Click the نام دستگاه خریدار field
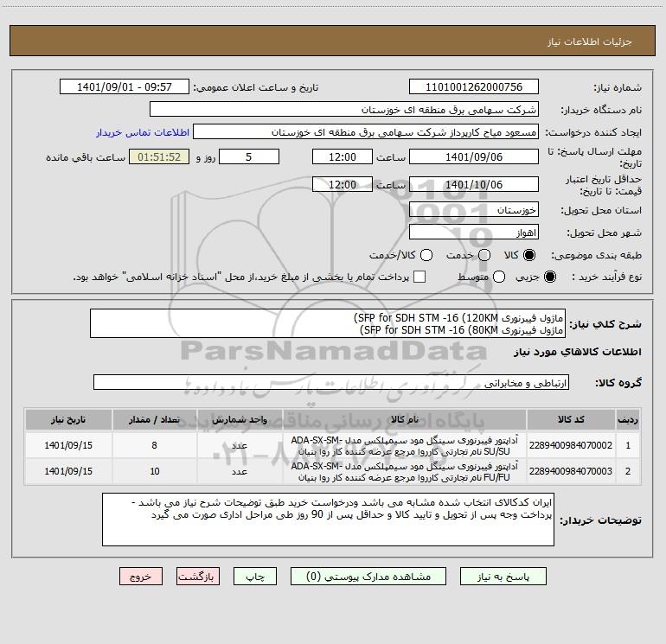This screenshot has height=644, width=666. (x=344, y=110)
